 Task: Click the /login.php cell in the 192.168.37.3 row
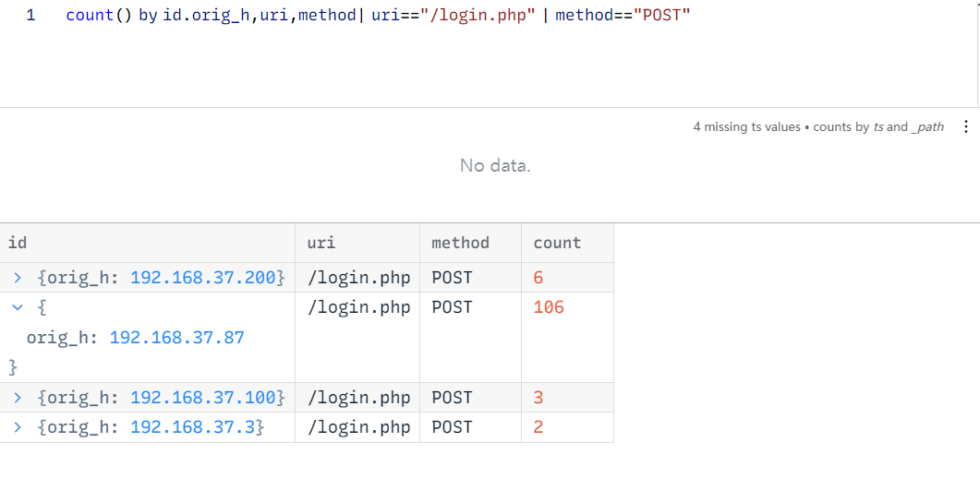coord(358,427)
